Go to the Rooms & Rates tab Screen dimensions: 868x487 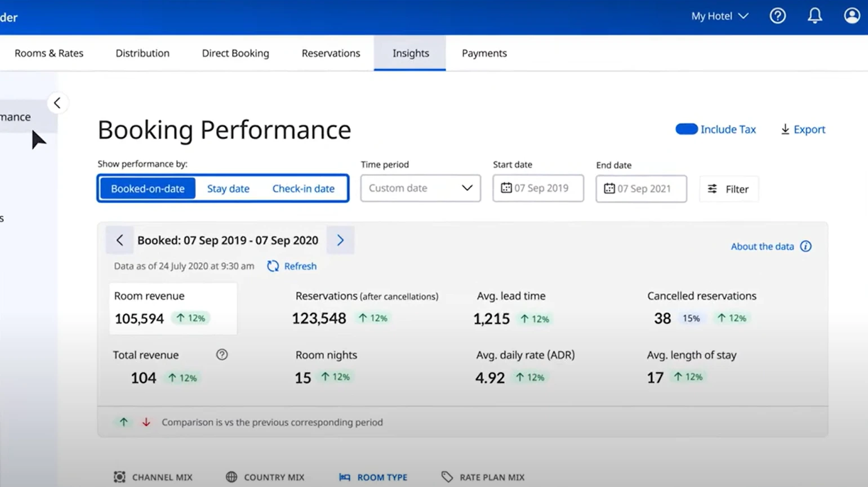pyautogui.click(x=49, y=53)
